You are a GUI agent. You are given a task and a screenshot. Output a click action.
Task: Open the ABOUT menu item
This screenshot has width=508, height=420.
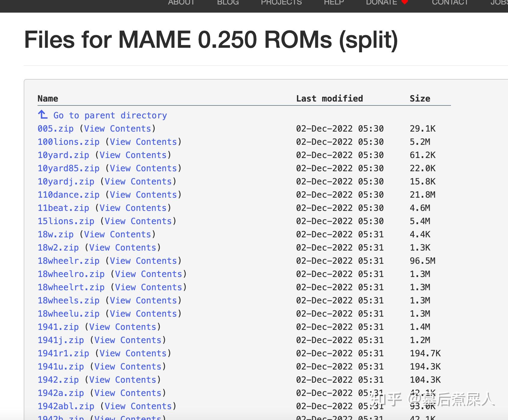point(181,2)
